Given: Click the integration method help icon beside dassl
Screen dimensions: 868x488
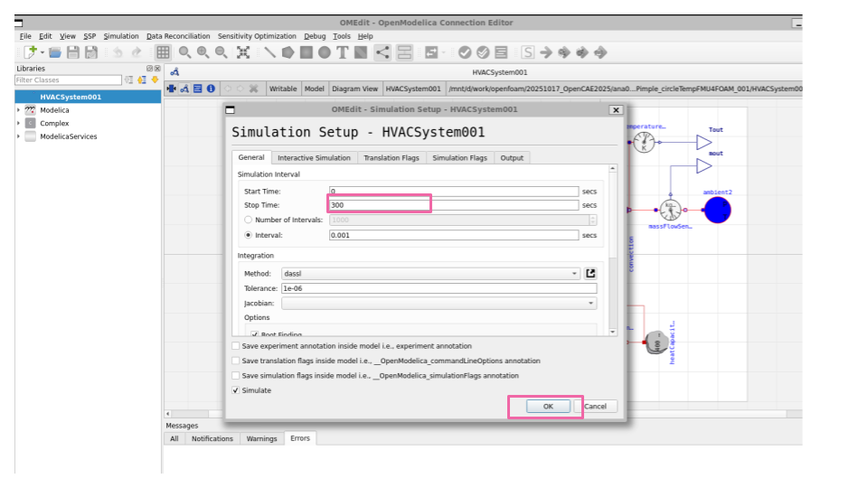Looking at the screenshot, I should (591, 274).
